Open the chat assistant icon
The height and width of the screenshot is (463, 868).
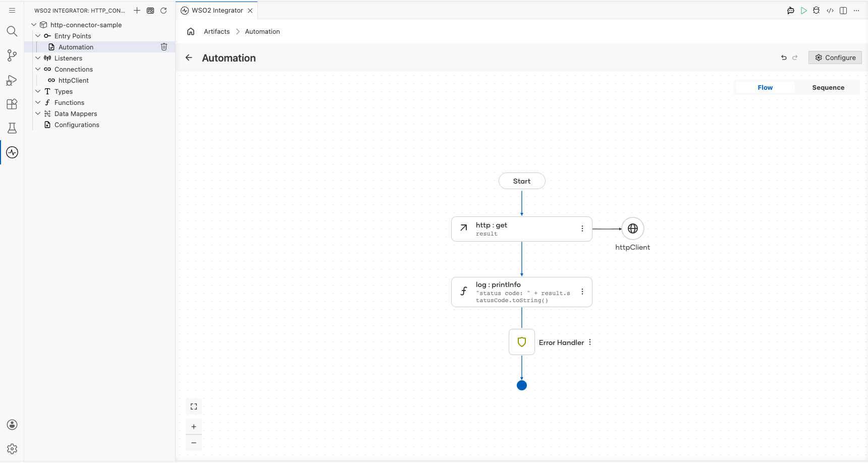pyautogui.click(x=791, y=10)
